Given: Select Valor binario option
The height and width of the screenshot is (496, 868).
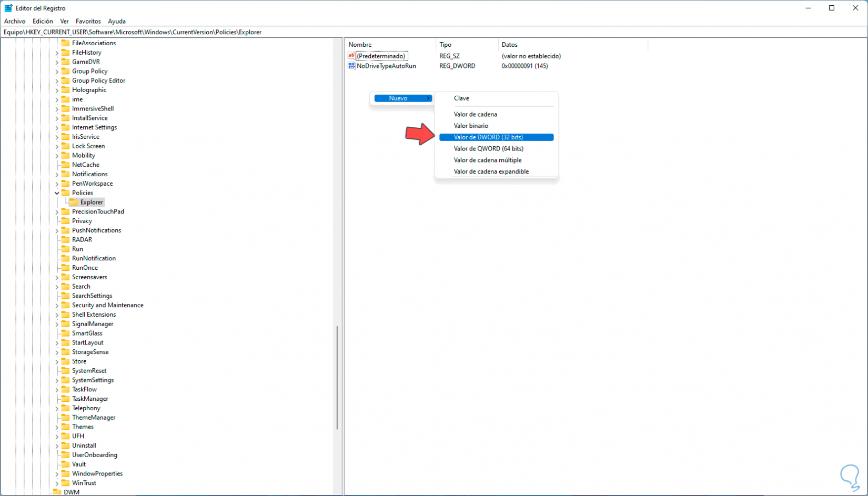Looking at the screenshot, I should pyautogui.click(x=496, y=126).
